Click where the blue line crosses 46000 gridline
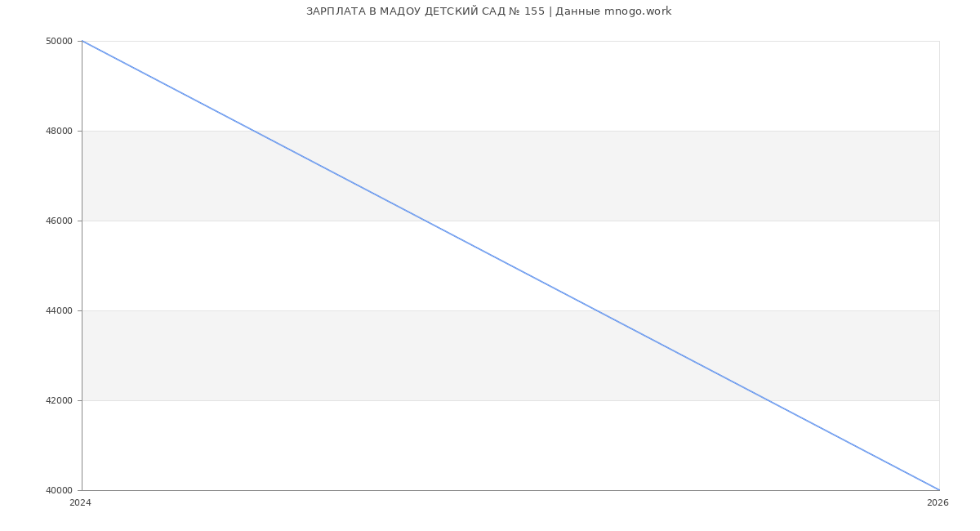Image resolution: width=980 pixels, height=531 pixels. tap(425, 221)
